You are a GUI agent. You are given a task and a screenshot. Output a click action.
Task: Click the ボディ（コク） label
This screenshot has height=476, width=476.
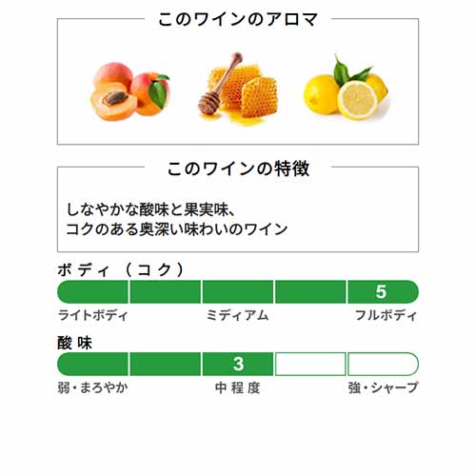tap(121, 270)
